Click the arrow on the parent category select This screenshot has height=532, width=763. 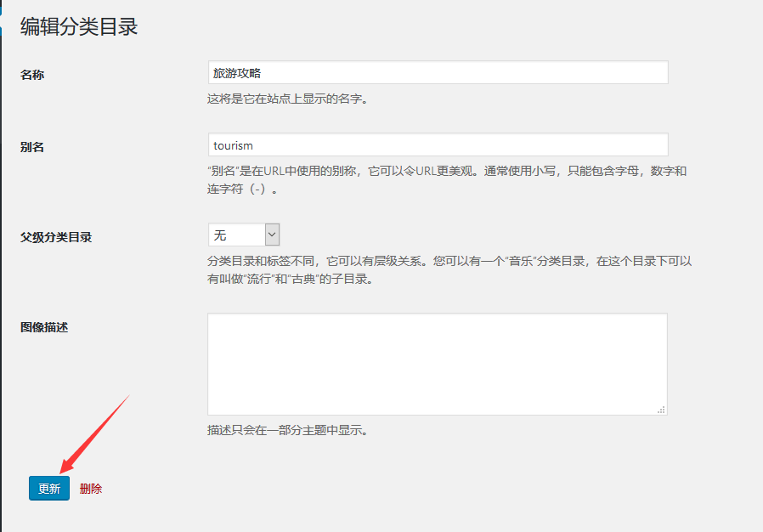pos(272,235)
